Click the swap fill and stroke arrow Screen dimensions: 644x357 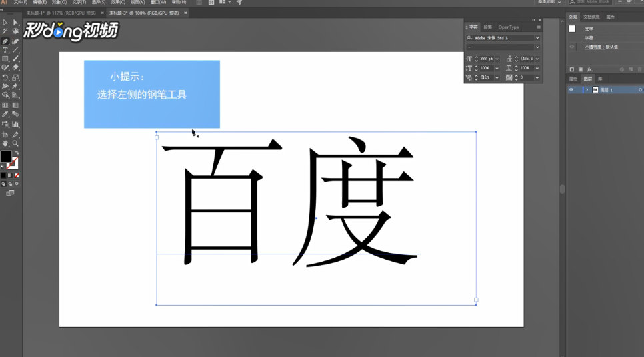point(17,153)
